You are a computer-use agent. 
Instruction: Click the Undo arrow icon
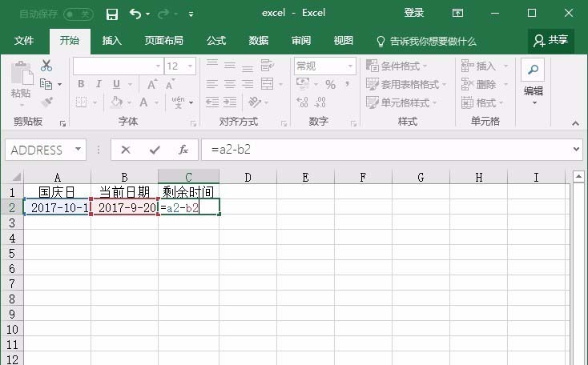[135, 14]
